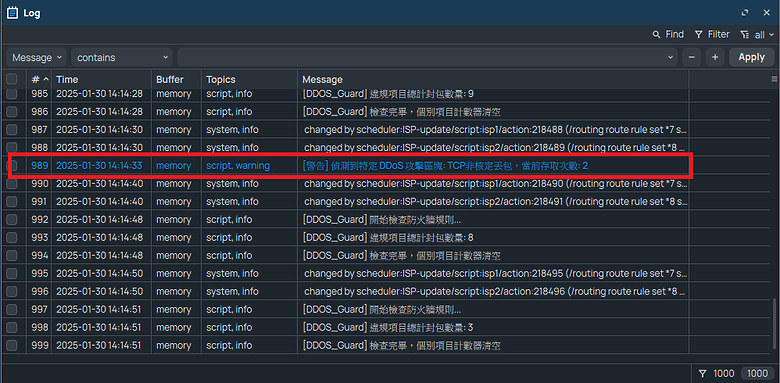Click row 992 DDOS_Guard firewall check message
780x383 pixels.
click(x=382, y=220)
